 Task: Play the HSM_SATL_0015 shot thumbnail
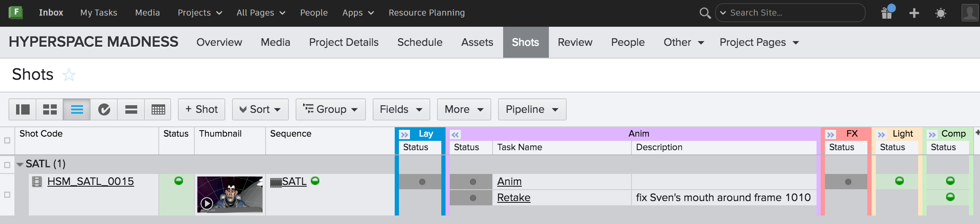[207, 203]
